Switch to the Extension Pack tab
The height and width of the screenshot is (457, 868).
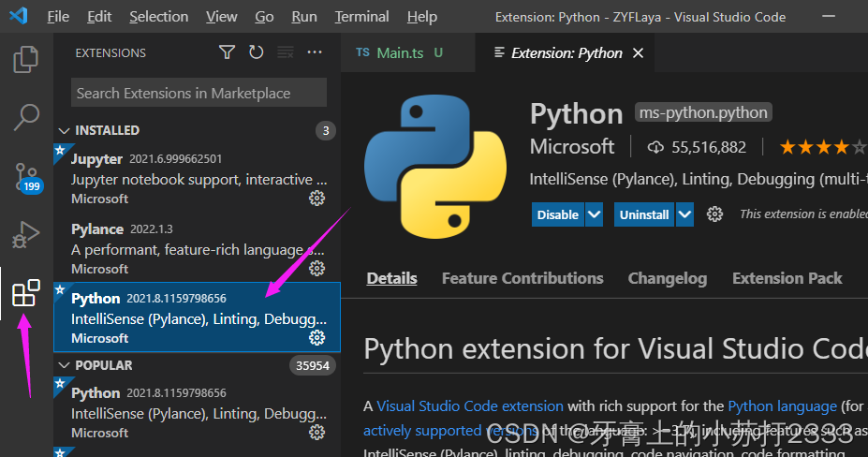pos(787,278)
